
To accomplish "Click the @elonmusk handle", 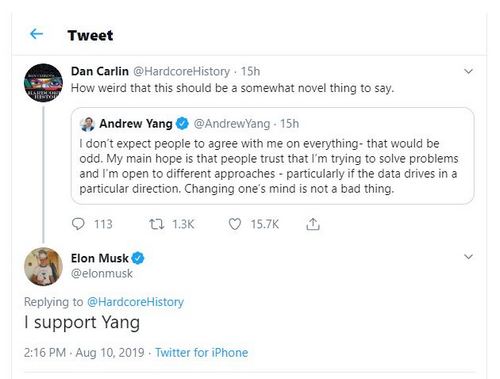I will [x=102, y=274].
